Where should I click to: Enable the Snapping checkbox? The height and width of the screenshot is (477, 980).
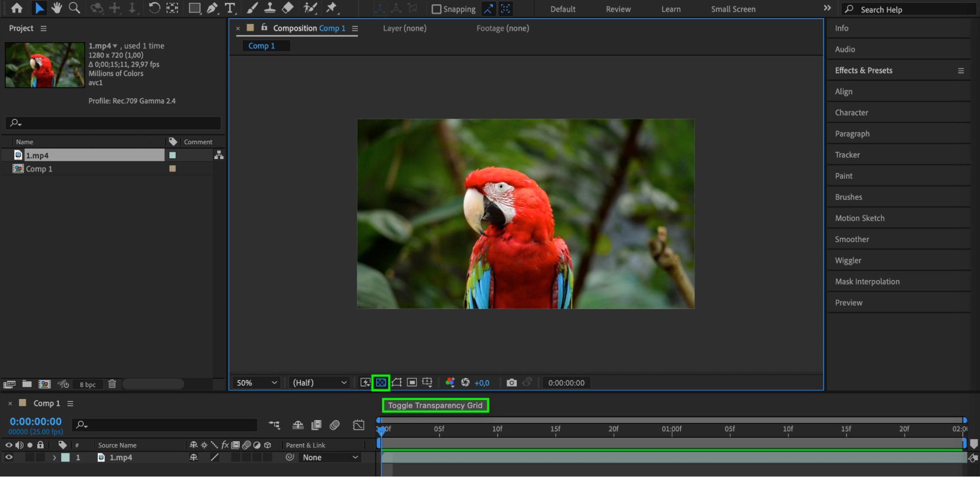pyautogui.click(x=436, y=9)
